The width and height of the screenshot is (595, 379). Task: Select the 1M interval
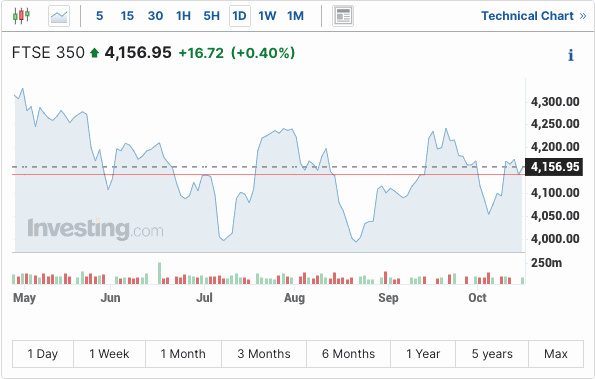coord(295,16)
